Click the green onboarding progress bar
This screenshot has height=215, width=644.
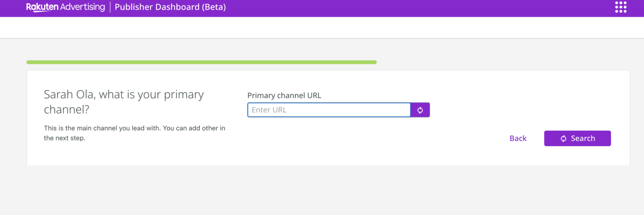click(201, 62)
